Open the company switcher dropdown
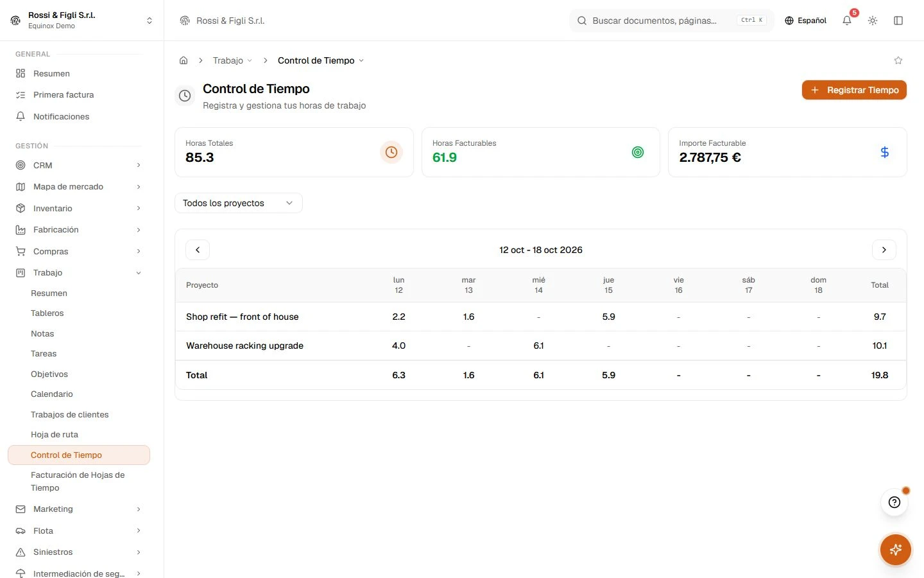 point(81,21)
